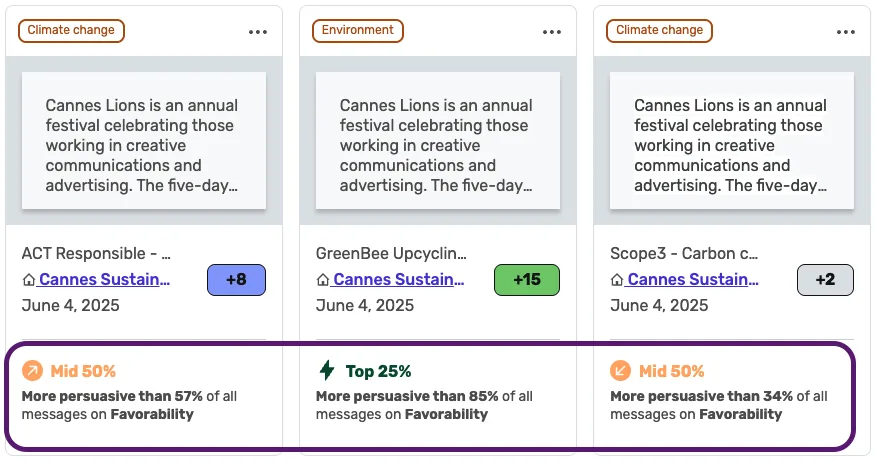Select Climate change tag on Scope3 card
This screenshot has height=461, width=877.
[x=659, y=30]
